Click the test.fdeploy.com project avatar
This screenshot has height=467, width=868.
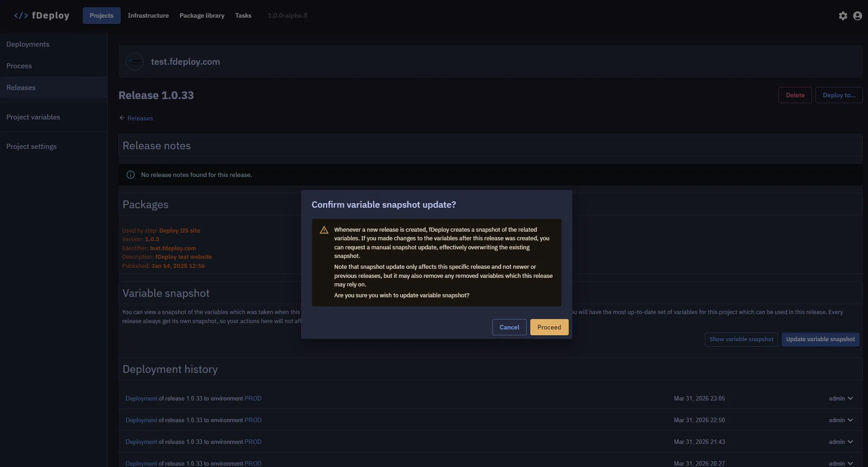(x=135, y=62)
